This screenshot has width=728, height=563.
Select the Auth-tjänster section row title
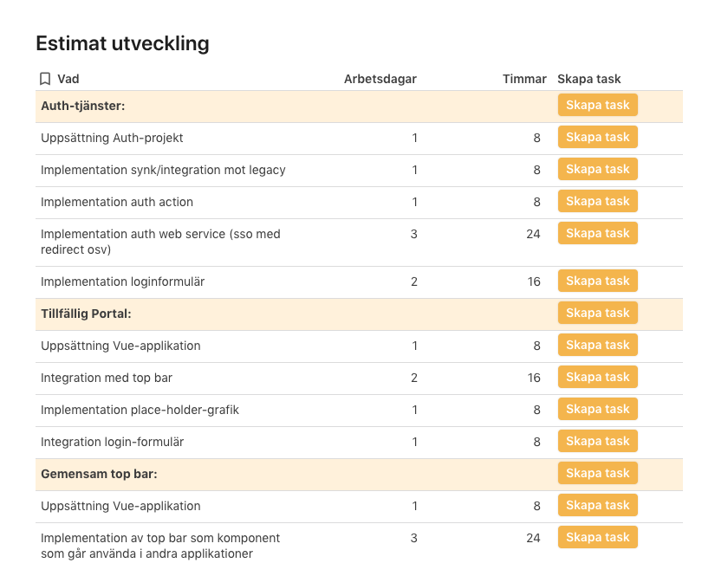83,106
